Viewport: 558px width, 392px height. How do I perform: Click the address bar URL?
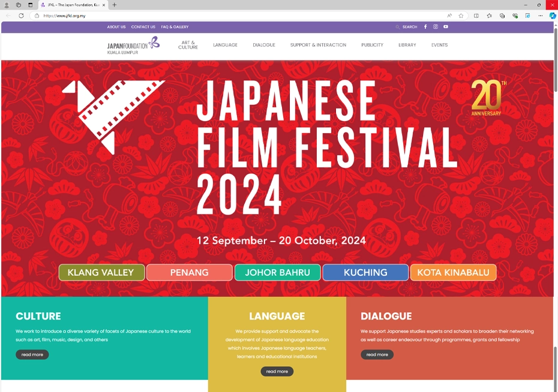(64, 16)
